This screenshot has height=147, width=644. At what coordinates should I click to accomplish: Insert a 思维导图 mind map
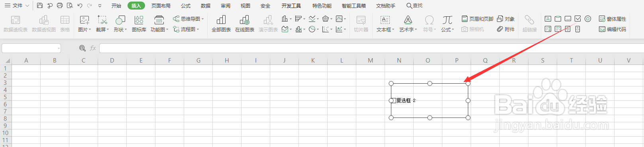pos(188,19)
